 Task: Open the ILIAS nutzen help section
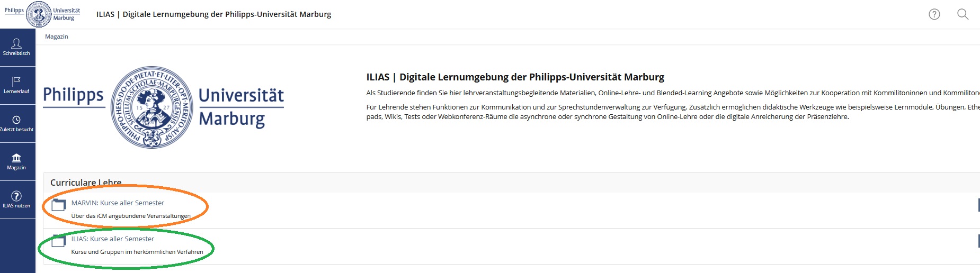(x=16, y=199)
